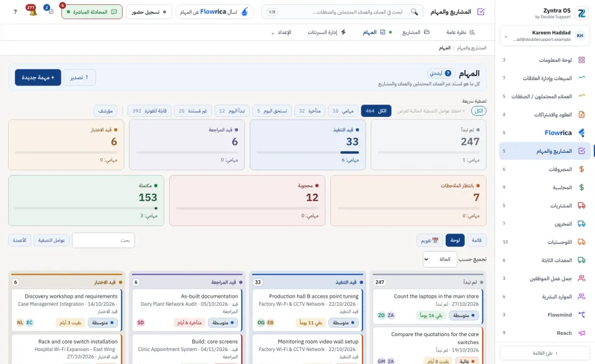
Task: Open the الأعمدة columns chooser
Action: (x=19, y=240)
